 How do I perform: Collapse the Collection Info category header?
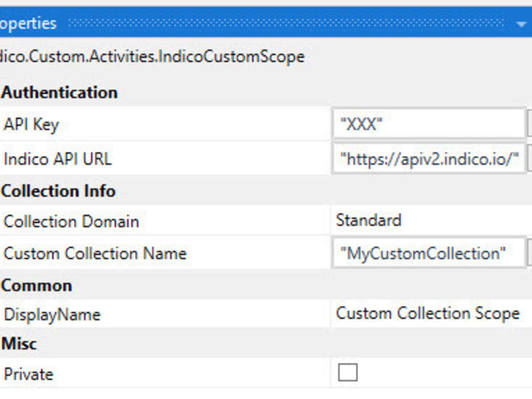[58, 191]
